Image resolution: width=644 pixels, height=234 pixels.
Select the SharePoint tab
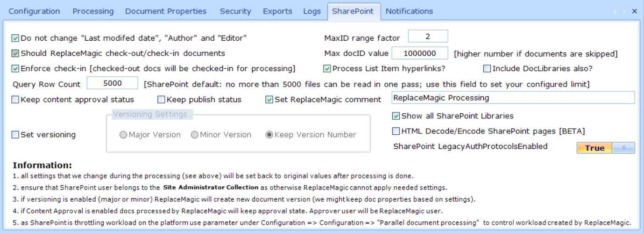(x=353, y=11)
